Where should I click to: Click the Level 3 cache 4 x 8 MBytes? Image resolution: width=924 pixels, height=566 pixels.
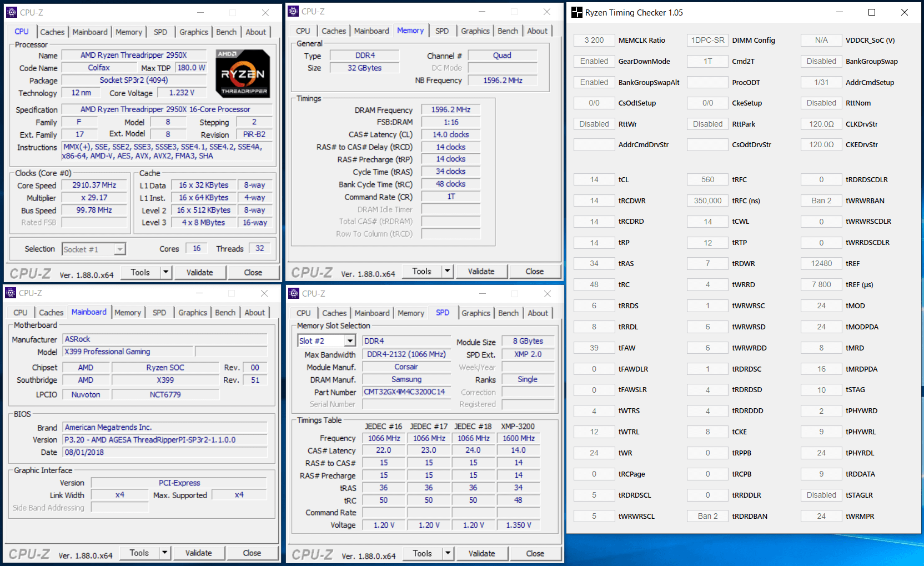pyautogui.click(x=204, y=222)
